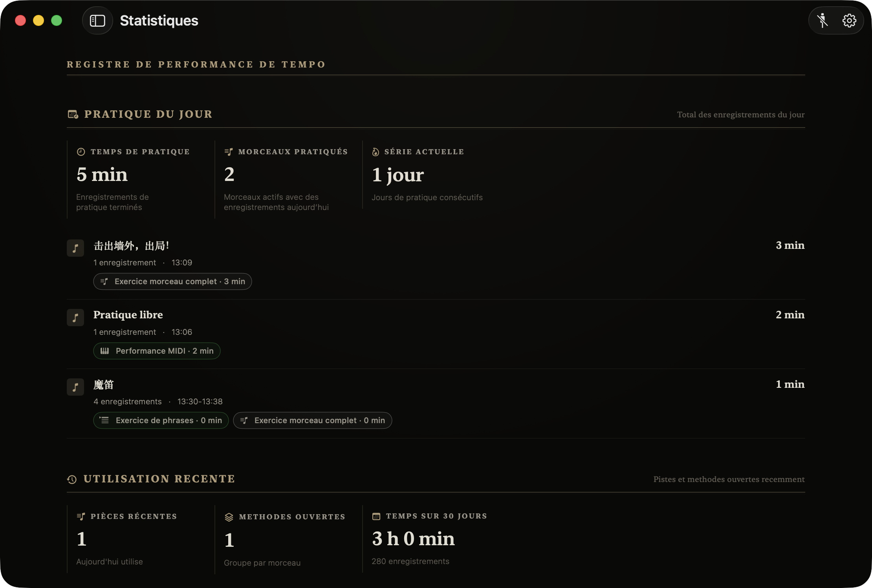Image resolution: width=872 pixels, height=588 pixels.
Task: Open the 魔笛 practice entry title
Action: [104, 385]
